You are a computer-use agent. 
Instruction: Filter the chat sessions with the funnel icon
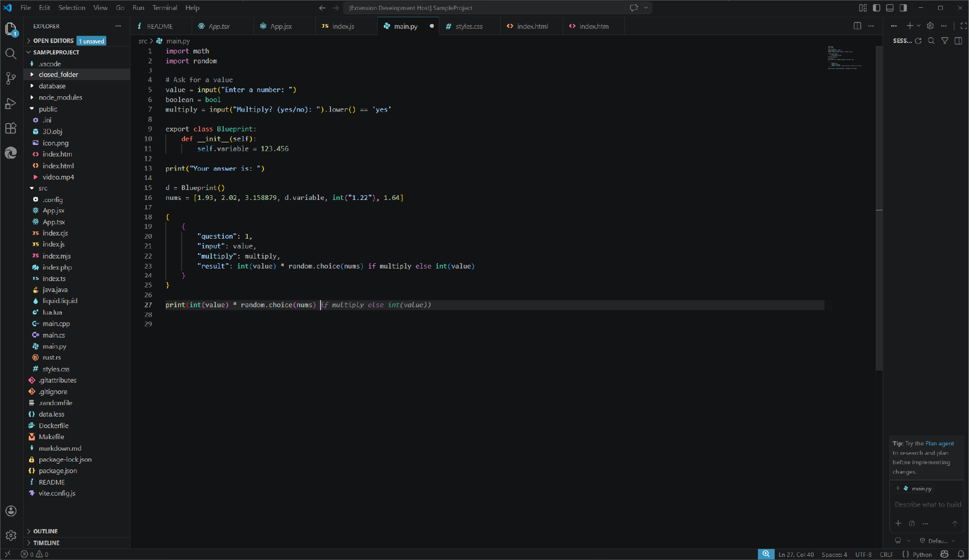pos(945,41)
